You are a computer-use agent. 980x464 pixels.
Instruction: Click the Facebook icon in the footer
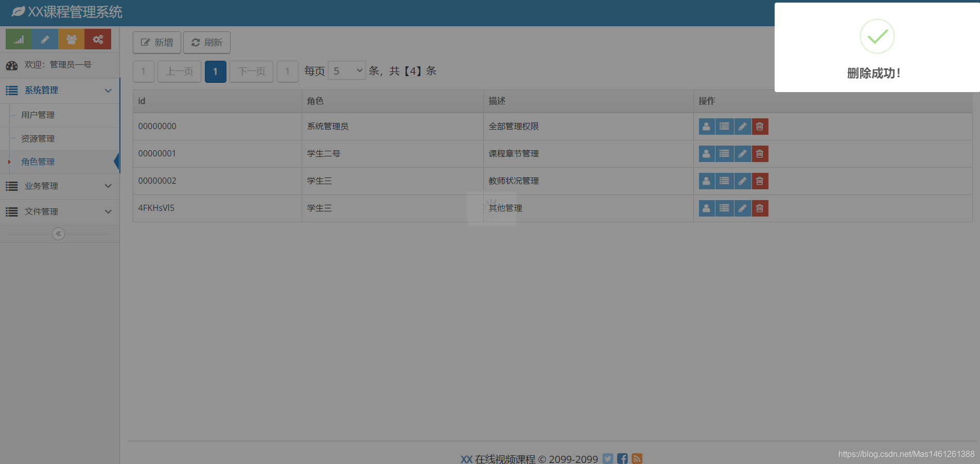(622, 458)
